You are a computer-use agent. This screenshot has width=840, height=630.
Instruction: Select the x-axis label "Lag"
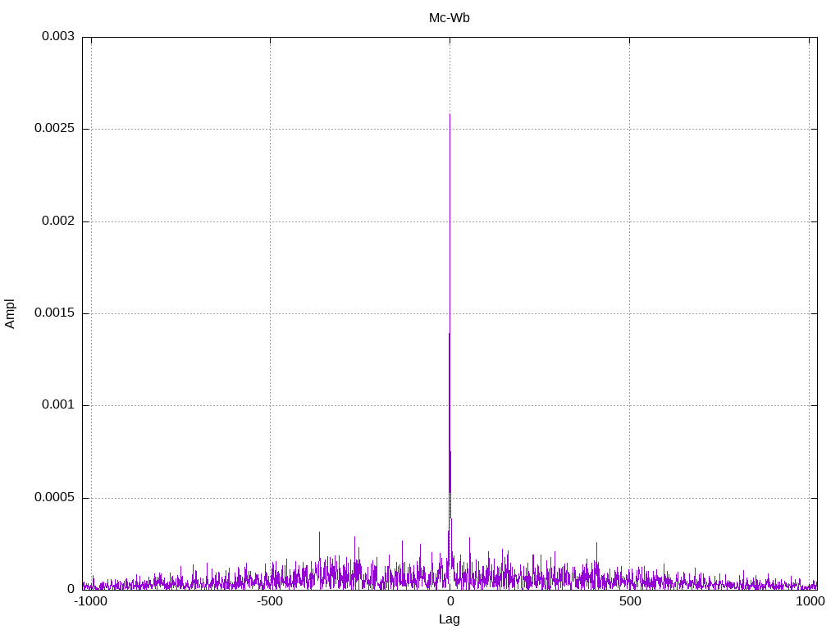(x=449, y=619)
